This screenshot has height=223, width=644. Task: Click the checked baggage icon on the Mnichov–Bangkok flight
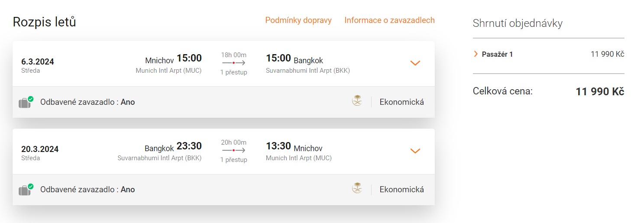(25, 103)
